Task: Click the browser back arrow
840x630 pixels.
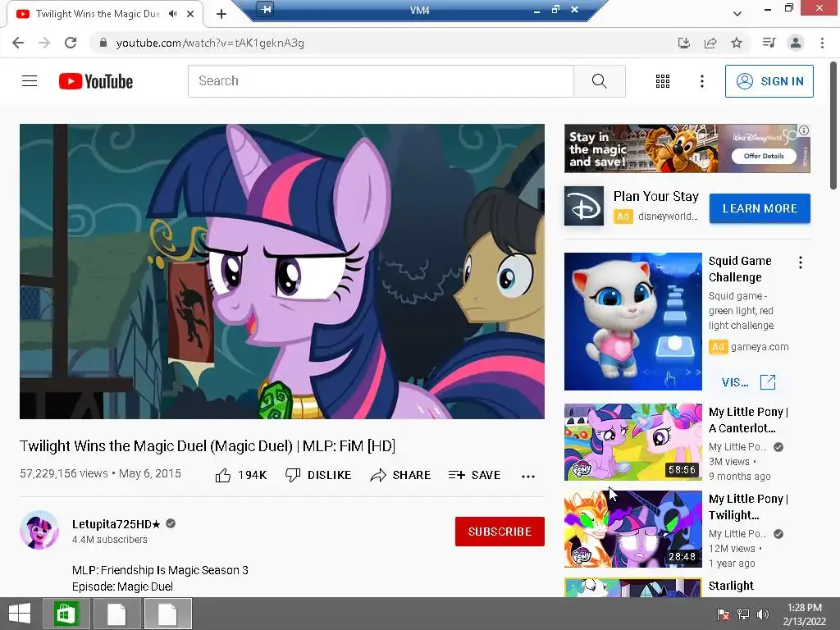Action: pos(18,43)
